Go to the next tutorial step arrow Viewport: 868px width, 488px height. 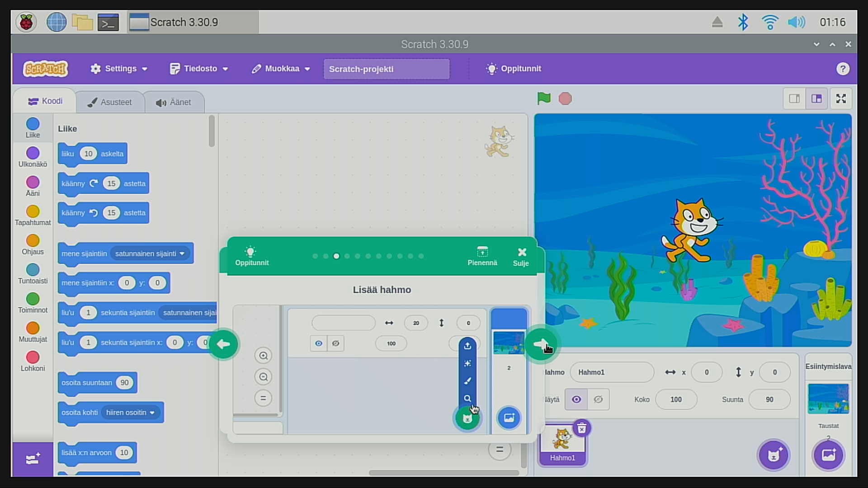[540, 344]
